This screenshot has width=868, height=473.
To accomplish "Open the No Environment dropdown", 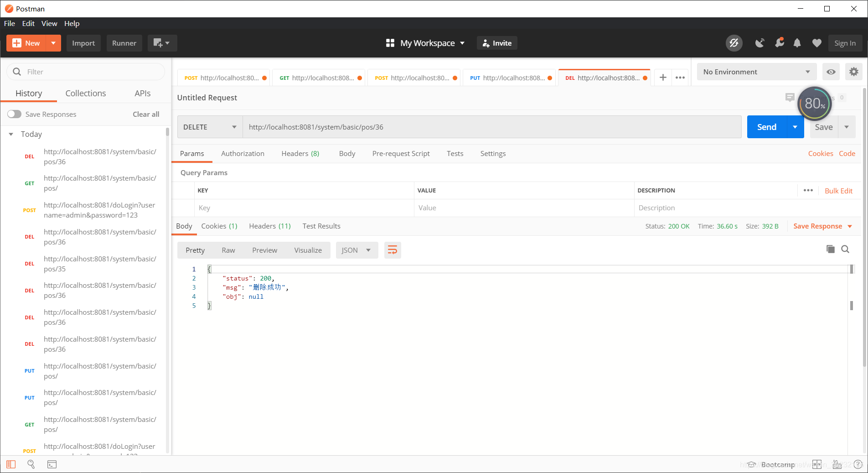I will point(756,72).
